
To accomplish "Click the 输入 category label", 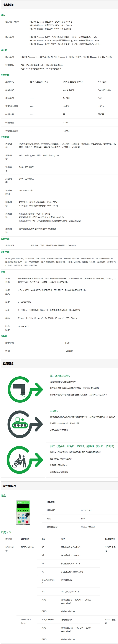I will pyautogui.click(x=3, y=15).
